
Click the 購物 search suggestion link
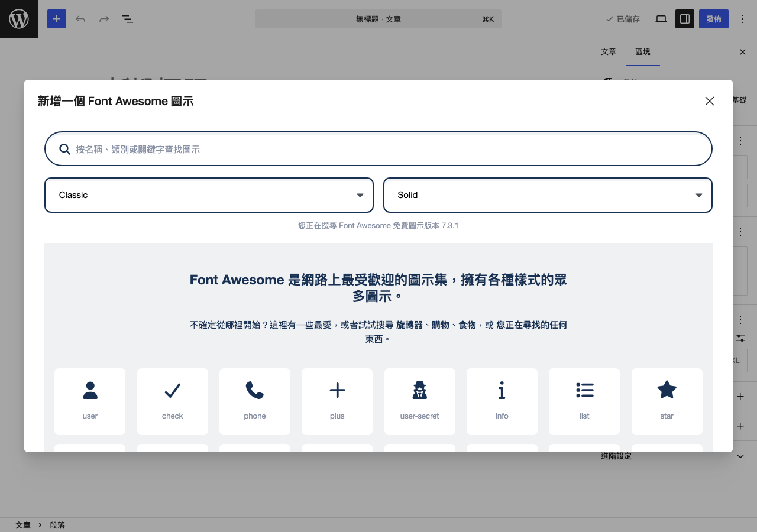pos(441,325)
